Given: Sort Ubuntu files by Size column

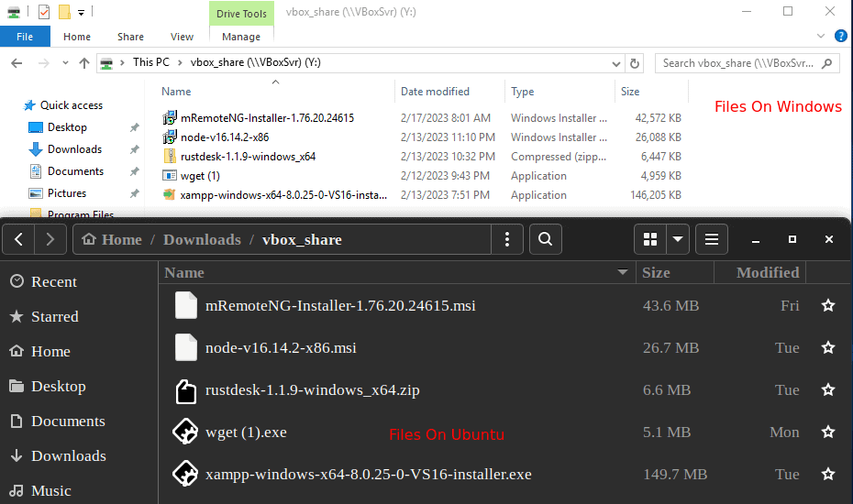Looking at the screenshot, I should 674,272.
